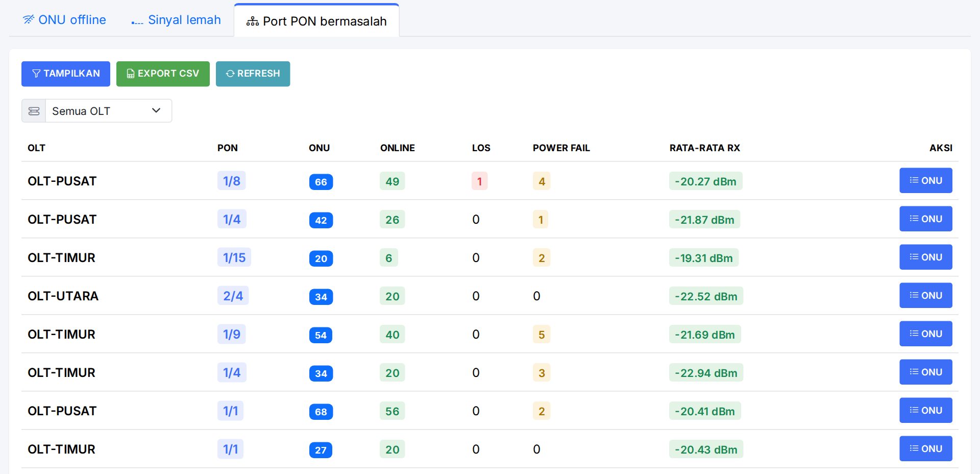Click the TAMPILKAN filter button
Viewport: 980px width, 474px height.
[x=66, y=74]
